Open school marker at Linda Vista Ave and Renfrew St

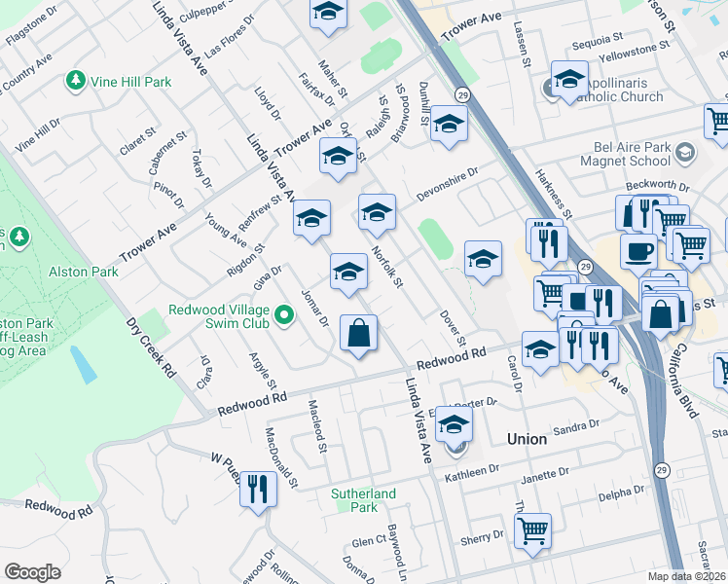(312, 219)
